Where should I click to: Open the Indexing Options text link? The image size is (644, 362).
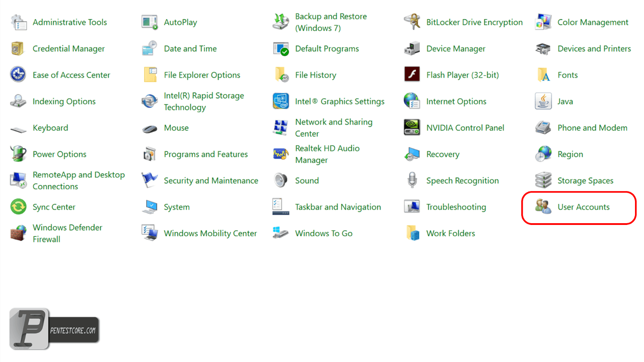click(x=64, y=102)
